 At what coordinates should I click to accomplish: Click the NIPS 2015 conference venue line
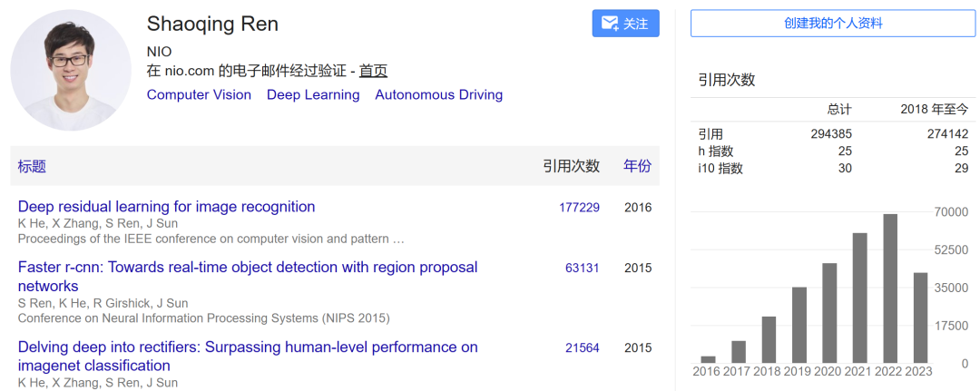coord(204,318)
